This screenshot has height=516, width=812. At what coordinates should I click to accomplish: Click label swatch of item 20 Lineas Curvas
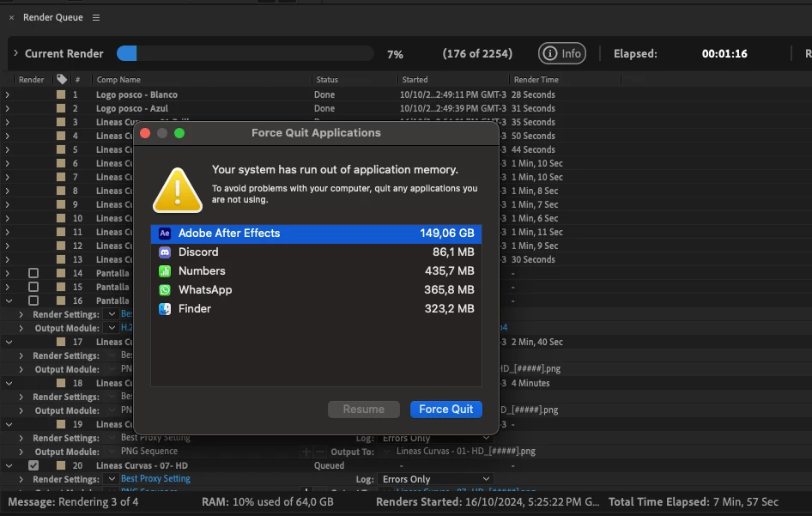point(61,465)
